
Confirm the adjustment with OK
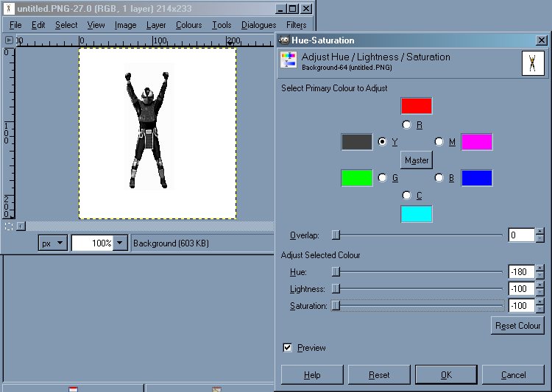(446, 374)
